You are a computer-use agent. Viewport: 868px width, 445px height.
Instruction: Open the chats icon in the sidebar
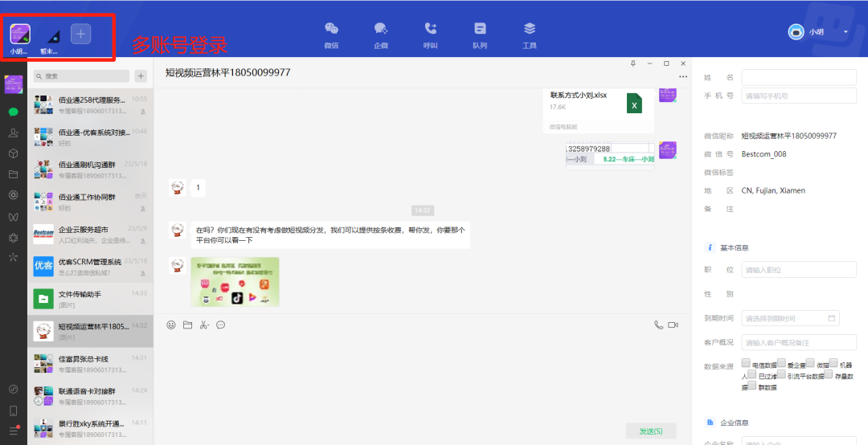14,112
